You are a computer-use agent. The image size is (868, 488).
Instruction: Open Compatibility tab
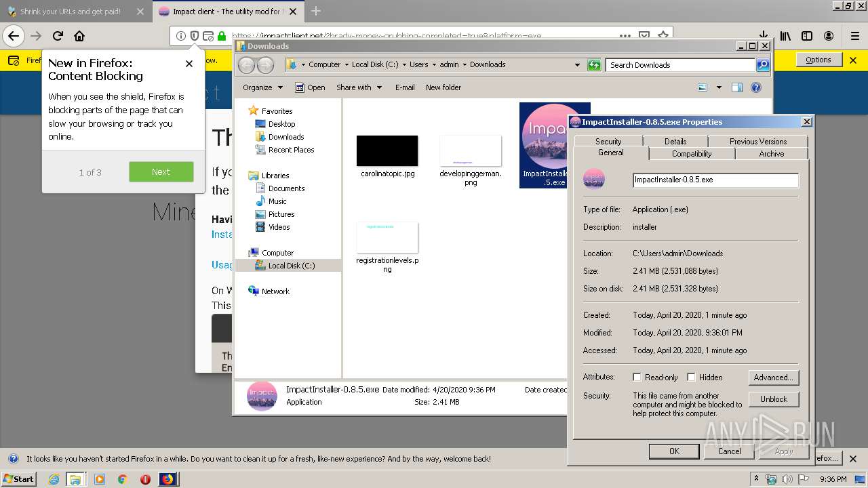692,154
